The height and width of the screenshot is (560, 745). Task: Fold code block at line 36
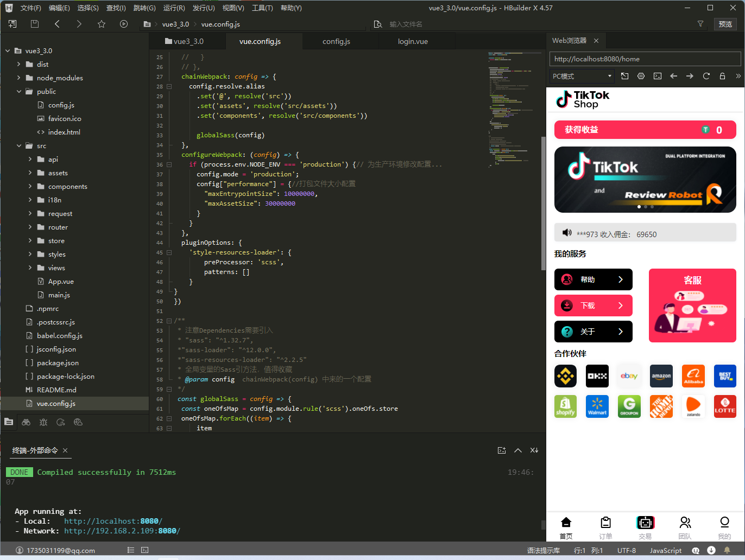(169, 164)
